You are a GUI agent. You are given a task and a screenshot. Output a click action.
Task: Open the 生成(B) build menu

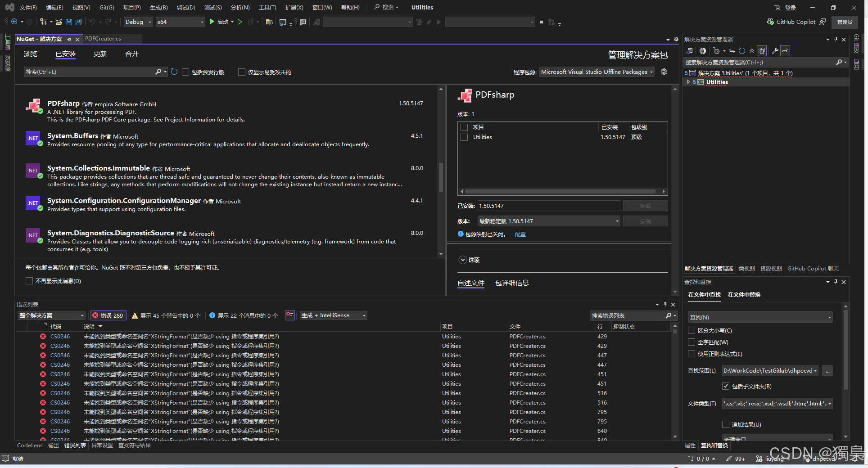[x=159, y=7]
